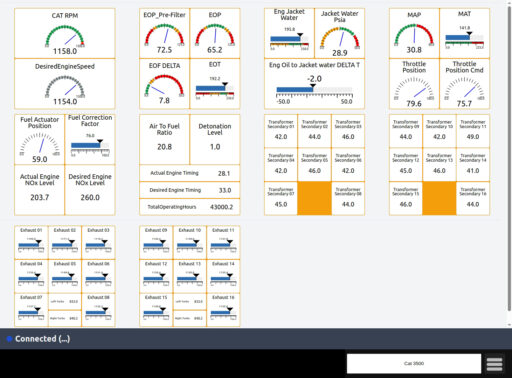Viewport: 512px width, 378px height.
Task: Select Transformer Secondary 01 value tile
Action: pyautogui.click(x=281, y=131)
